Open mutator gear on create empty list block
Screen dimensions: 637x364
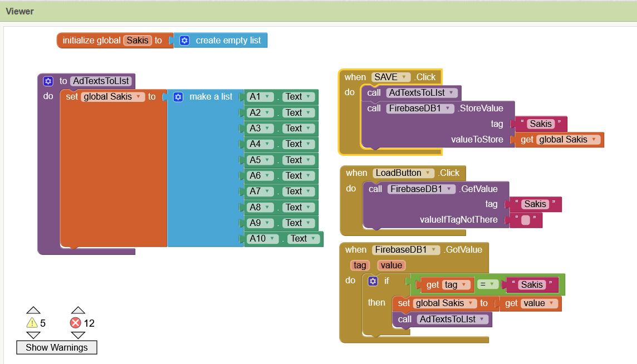(x=185, y=41)
